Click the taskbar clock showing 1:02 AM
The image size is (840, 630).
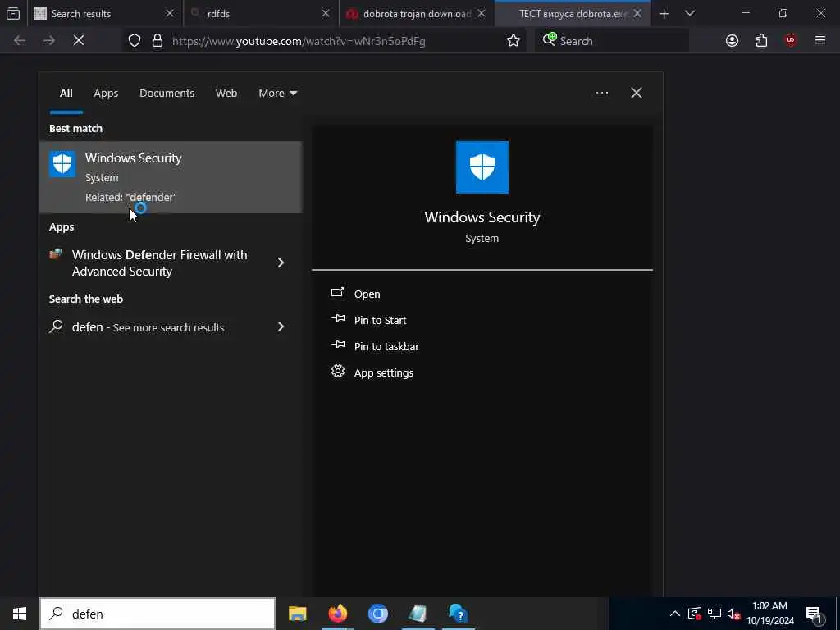pos(769,614)
